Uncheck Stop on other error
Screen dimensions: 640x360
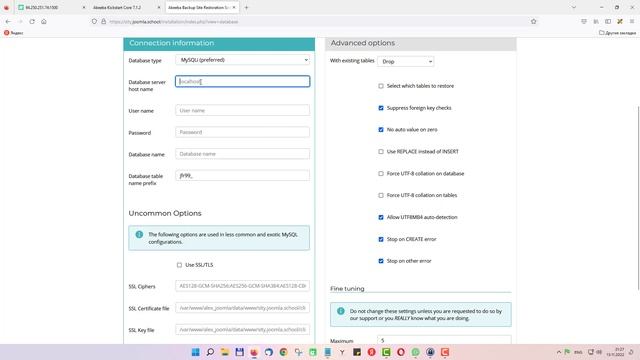pos(381,261)
